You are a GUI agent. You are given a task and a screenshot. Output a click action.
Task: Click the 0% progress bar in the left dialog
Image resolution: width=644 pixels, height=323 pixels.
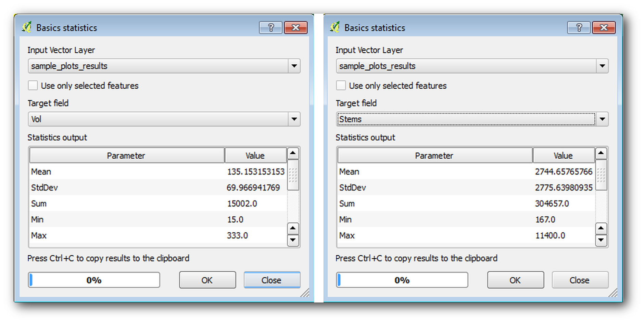click(x=94, y=280)
